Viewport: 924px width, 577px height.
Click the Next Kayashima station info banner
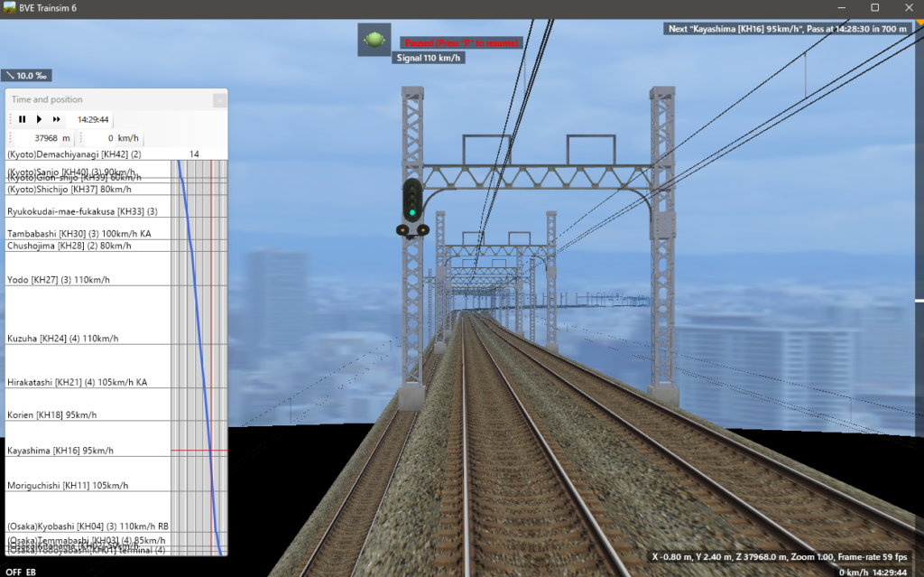[x=791, y=29]
